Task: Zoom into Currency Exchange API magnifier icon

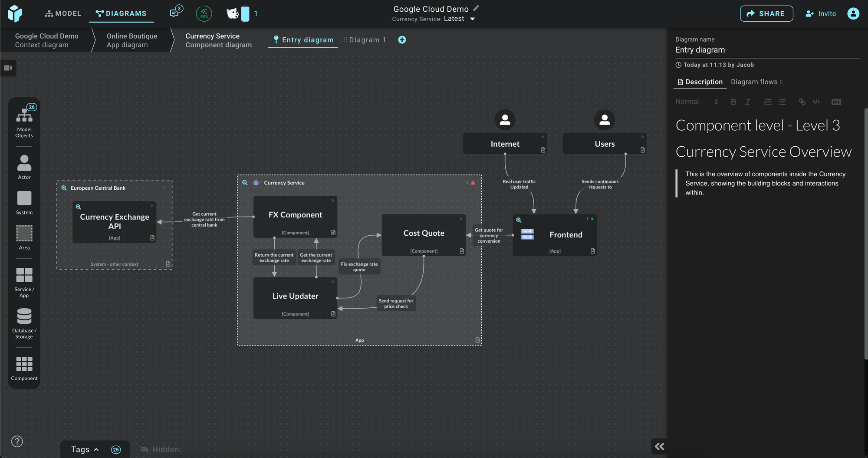Action: point(79,207)
